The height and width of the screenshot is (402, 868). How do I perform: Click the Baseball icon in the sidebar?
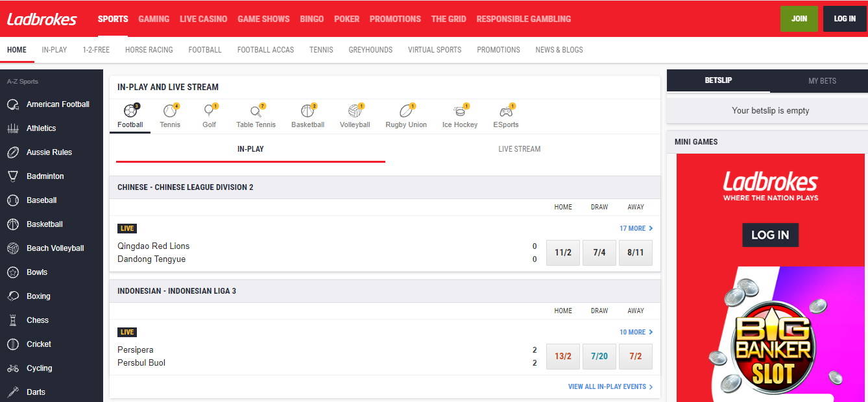click(13, 200)
